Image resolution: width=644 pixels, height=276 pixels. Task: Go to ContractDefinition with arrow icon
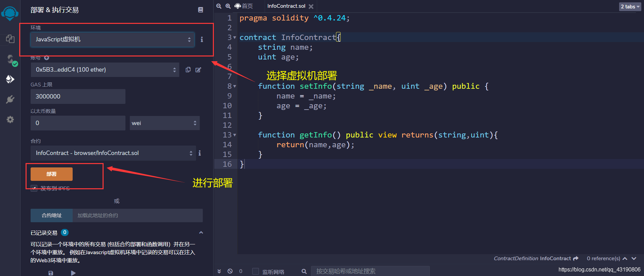point(576,258)
